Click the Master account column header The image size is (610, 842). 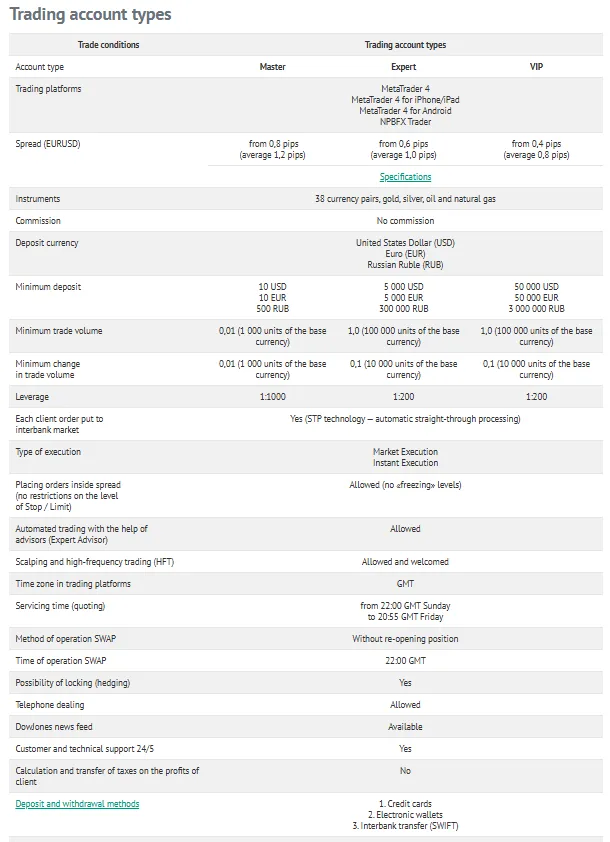[x=272, y=67]
